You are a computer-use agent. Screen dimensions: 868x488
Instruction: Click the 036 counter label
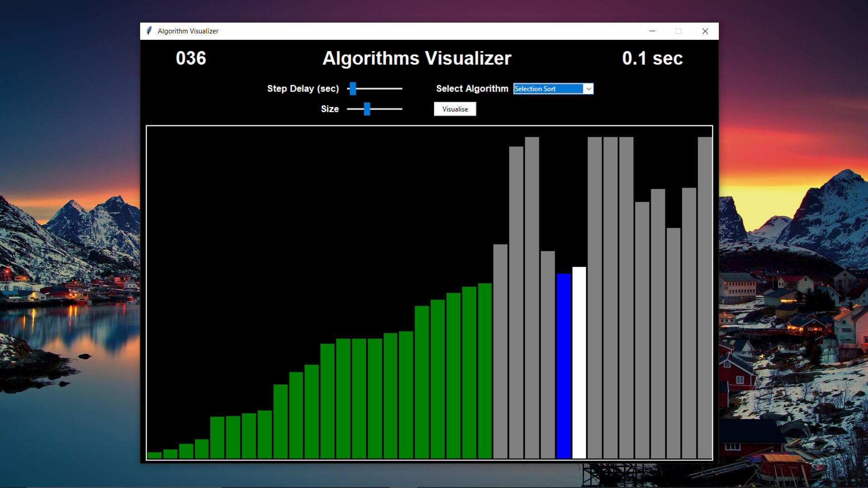tap(191, 58)
